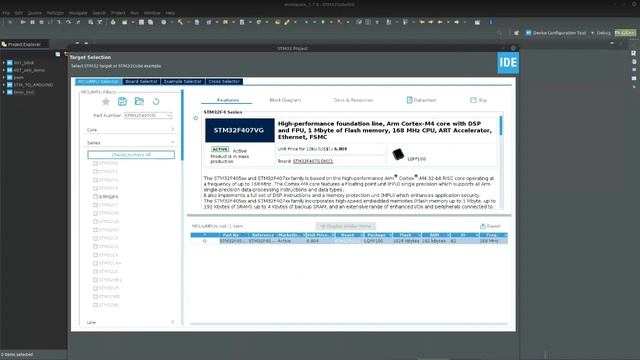The height and width of the screenshot is (360, 640).
Task: Show favorite MCUs with the star filter icon
Action: pyautogui.click(x=106, y=102)
